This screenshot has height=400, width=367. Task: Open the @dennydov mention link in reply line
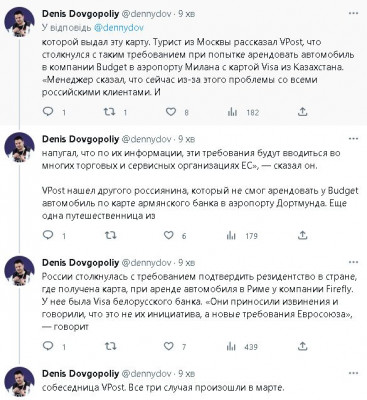tap(119, 28)
